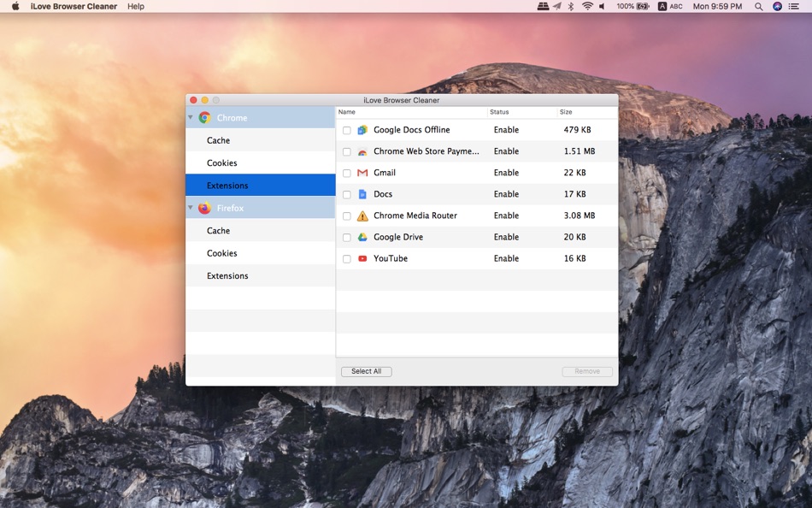Check the YouTube extension checkbox
This screenshot has height=508, width=812.
(347, 258)
